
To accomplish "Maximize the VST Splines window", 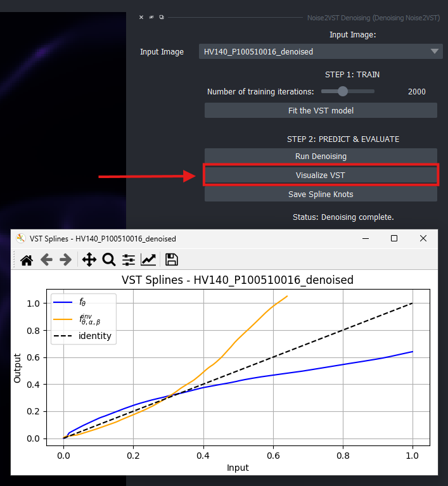I will point(394,238).
